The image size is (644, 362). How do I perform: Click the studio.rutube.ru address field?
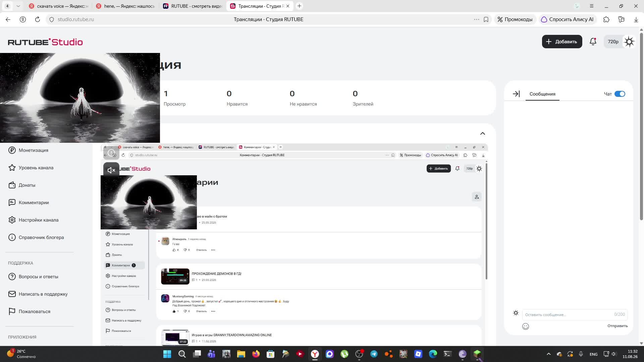click(76, 19)
